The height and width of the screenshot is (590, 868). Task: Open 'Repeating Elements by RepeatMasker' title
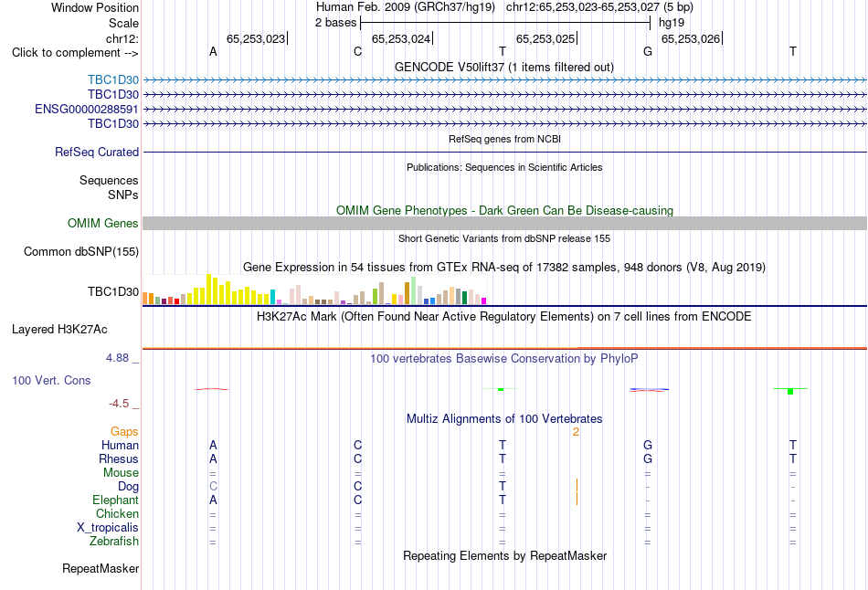pyautogui.click(x=504, y=555)
